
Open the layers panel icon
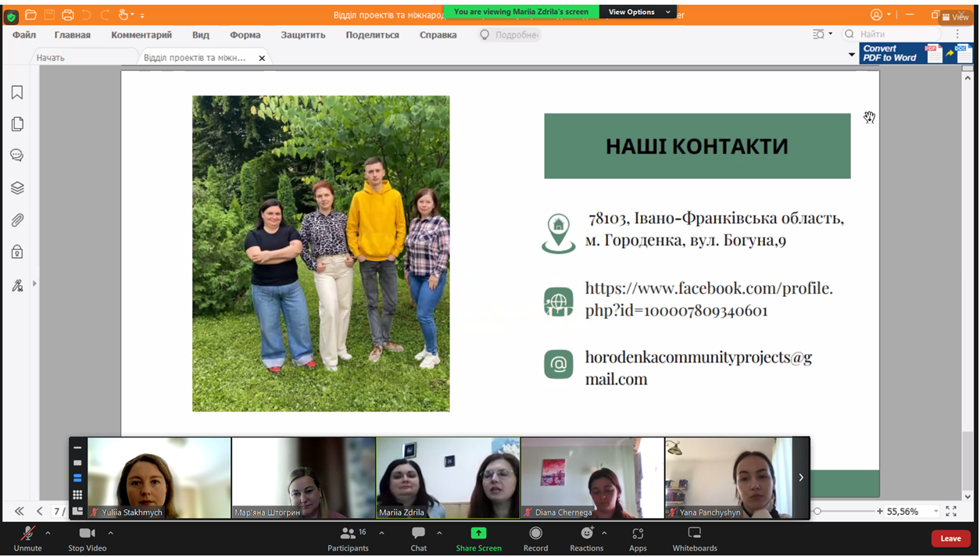coord(17,188)
